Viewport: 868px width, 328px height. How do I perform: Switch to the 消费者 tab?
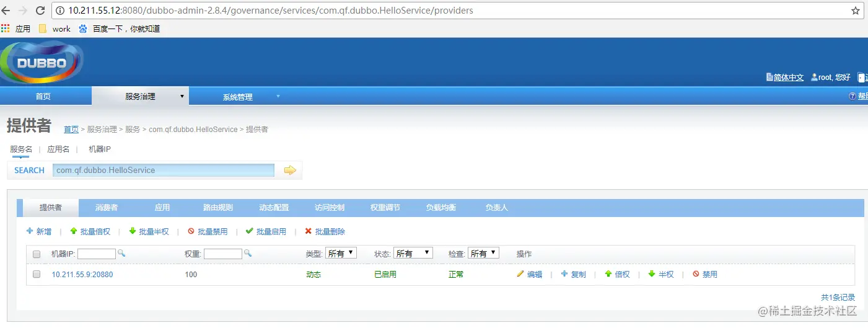point(107,208)
